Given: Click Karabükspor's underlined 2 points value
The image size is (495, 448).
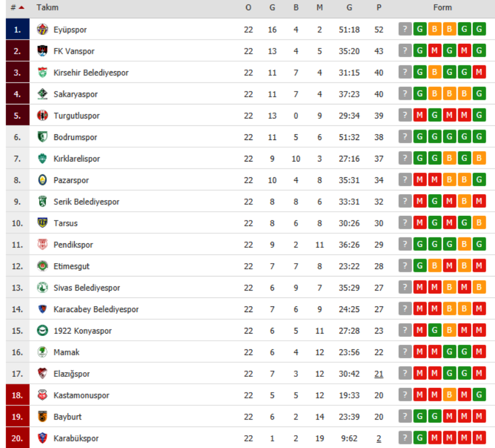Looking at the screenshot, I should (x=379, y=438).
